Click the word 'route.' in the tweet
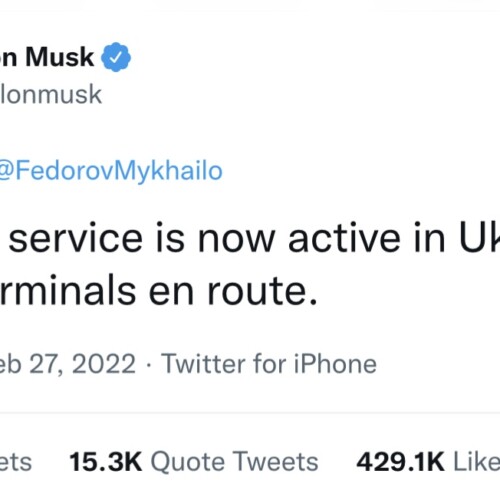The width and height of the screenshot is (500, 500). (262, 291)
